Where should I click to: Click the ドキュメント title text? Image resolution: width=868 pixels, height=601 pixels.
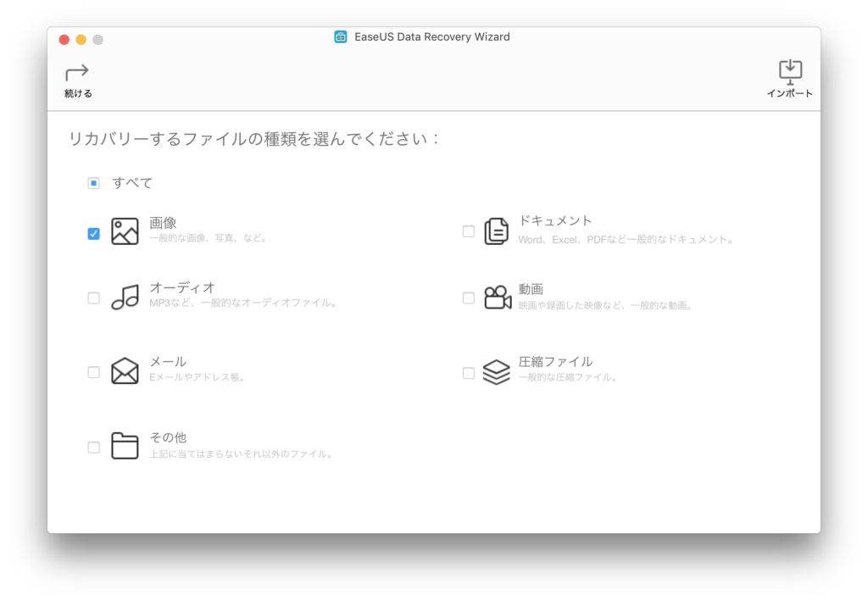point(555,220)
